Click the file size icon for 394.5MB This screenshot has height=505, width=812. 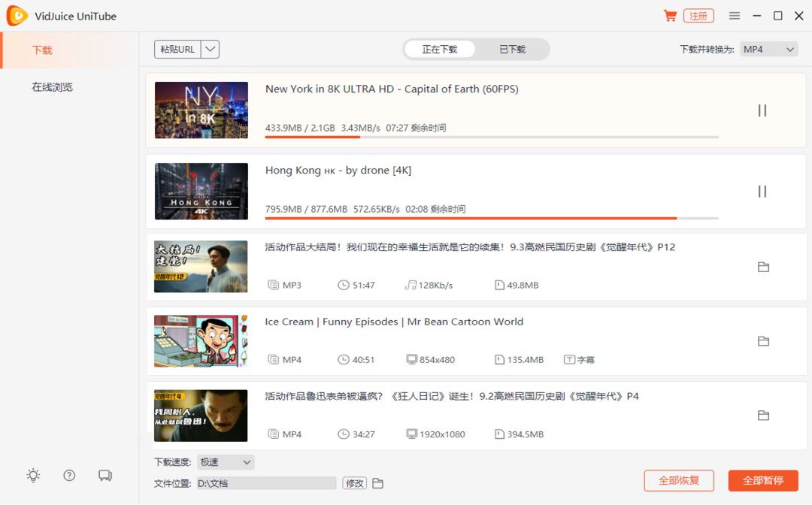[x=500, y=434]
